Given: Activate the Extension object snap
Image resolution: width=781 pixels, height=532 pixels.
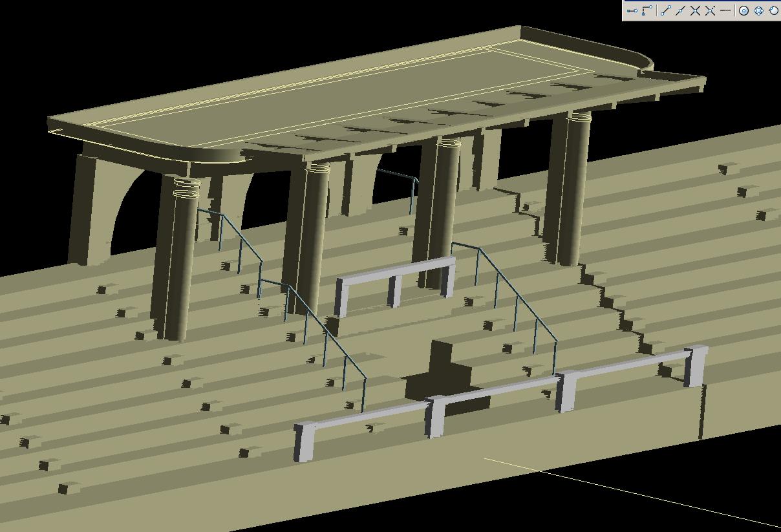Looking at the screenshot, I should tap(725, 10).
